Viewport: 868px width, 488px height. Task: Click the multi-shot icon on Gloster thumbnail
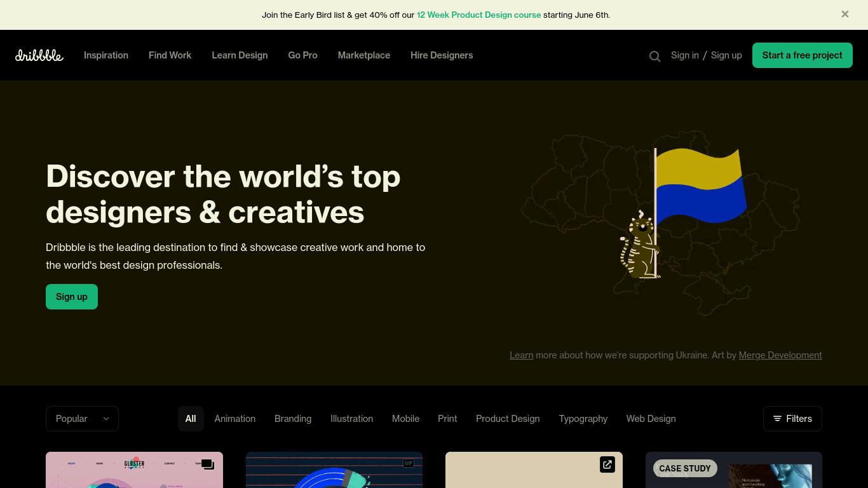[207, 464]
